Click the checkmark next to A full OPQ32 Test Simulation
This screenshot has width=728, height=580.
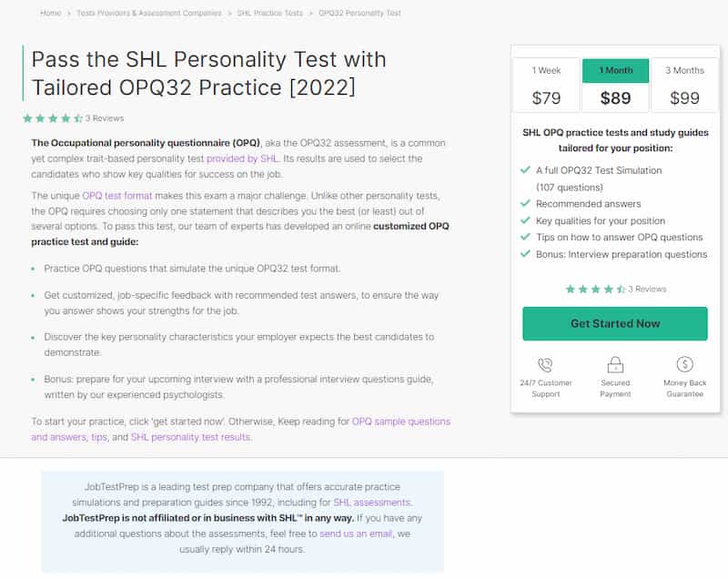pyautogui.click(x=526, y=170)
